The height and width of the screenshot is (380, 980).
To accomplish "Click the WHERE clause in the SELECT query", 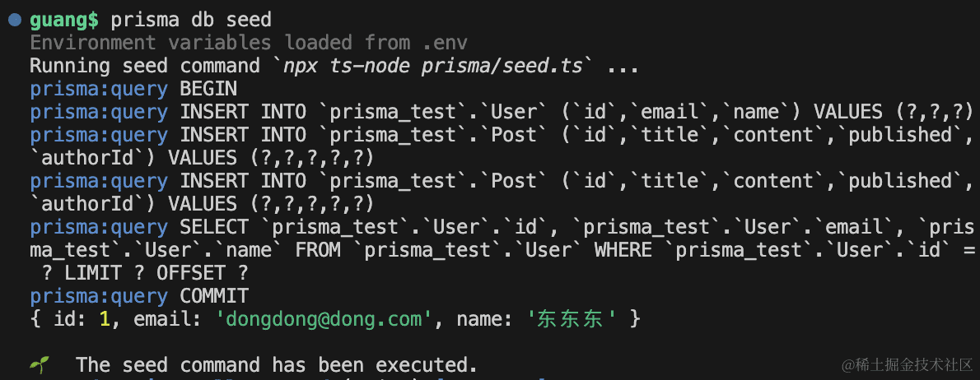I will click(x=784, y=250).
